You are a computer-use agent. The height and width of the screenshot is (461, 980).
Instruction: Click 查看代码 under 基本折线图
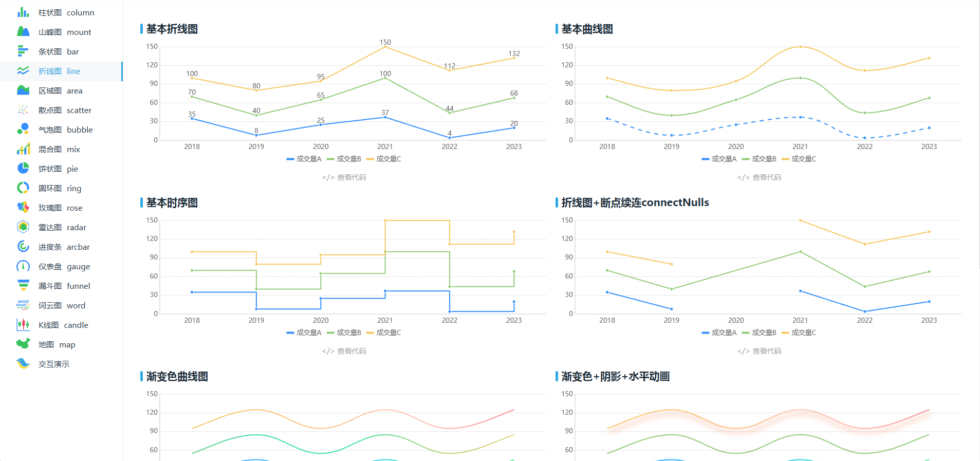coord(344,177)
